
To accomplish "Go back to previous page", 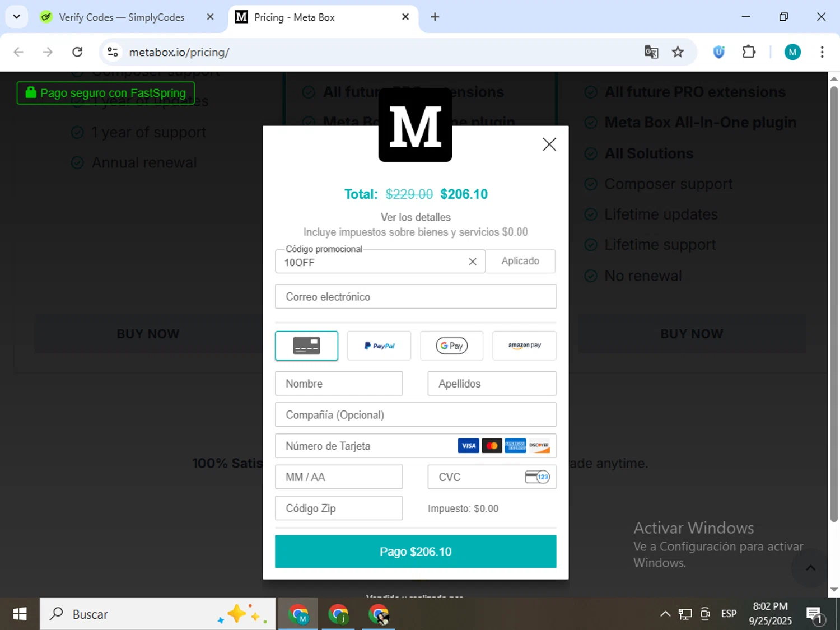I will (x=18, y=52).
